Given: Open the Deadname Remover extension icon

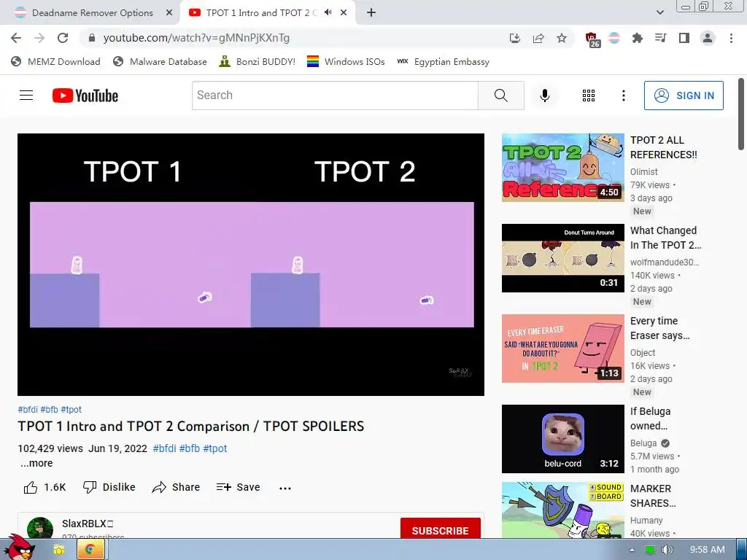Looking at the screenshot, I should 614,38.
